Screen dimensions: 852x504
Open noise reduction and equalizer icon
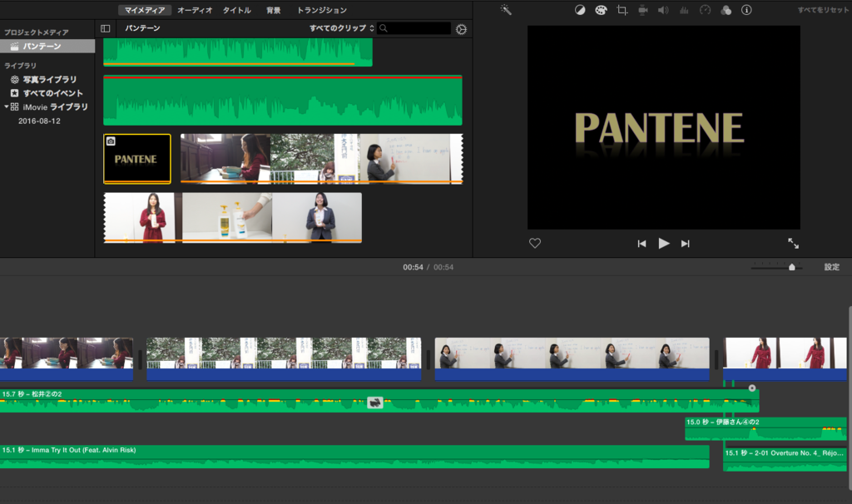(684, 10)
